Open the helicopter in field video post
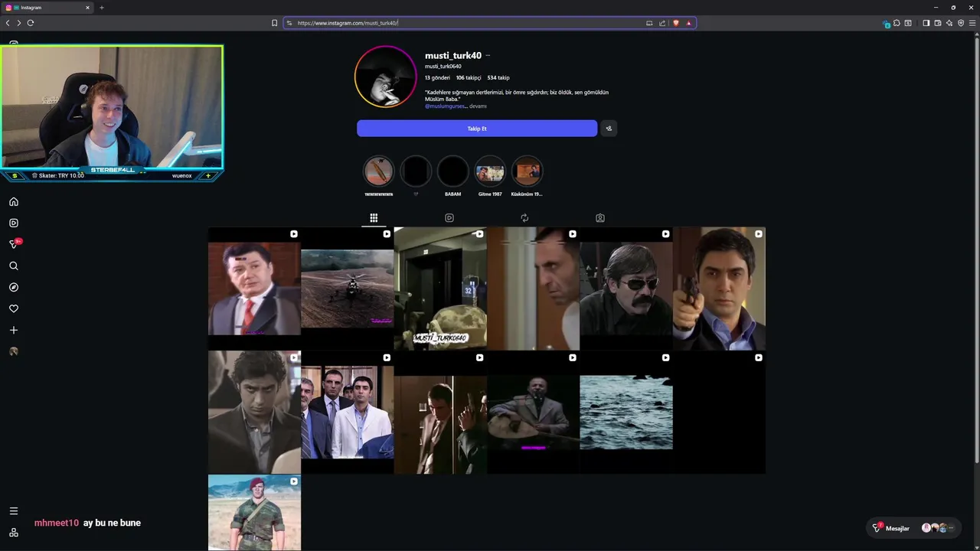980x551 pixels. point(347,289)
